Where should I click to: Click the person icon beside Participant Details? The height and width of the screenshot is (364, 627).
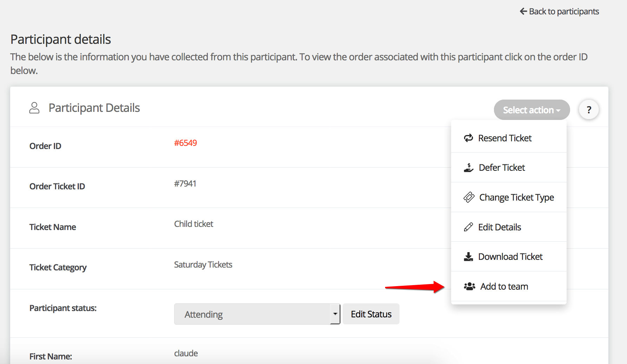[x=34, y=108]
